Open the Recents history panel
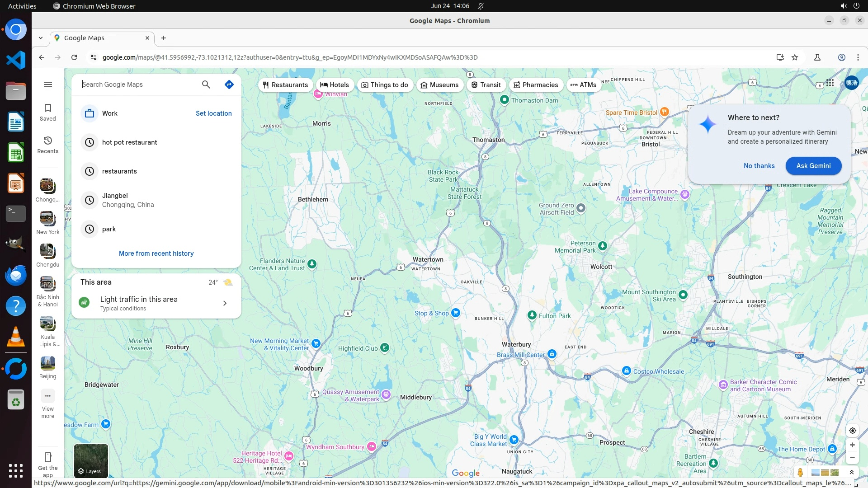 point(47,145)
